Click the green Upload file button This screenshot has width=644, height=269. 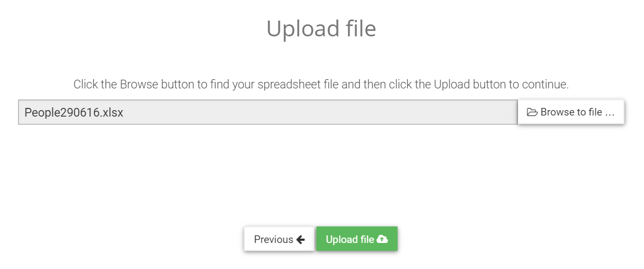[x=356, y=239]
